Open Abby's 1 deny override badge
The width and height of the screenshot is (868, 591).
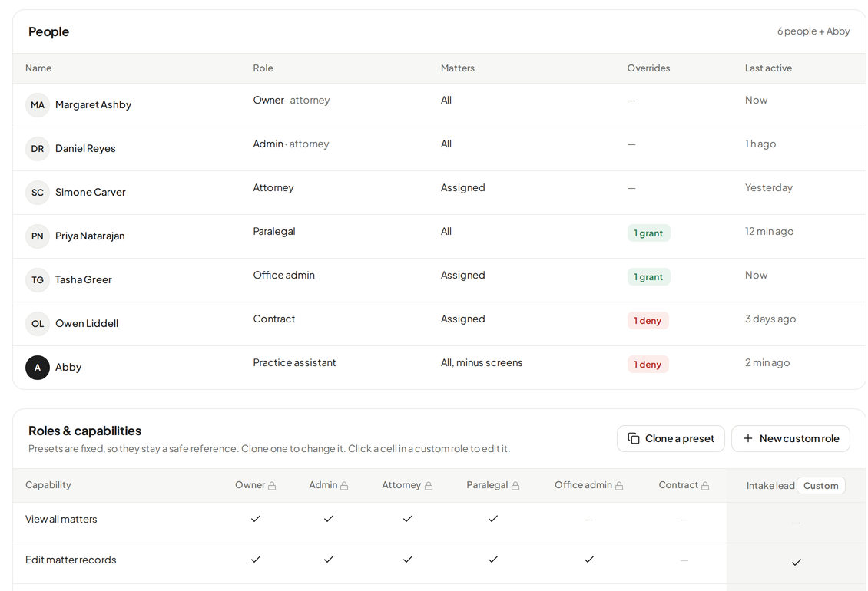point(648,364)
